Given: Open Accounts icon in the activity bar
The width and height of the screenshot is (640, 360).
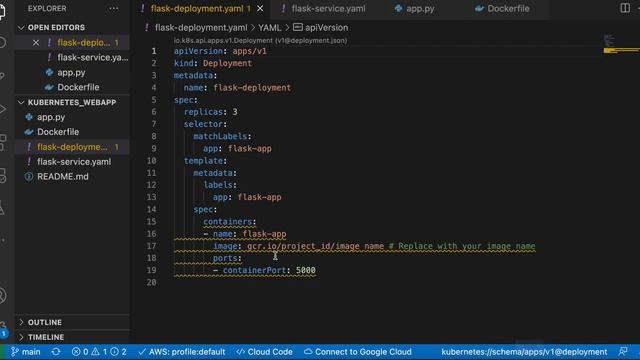Looking at the screenshot, I should (2, 296).
